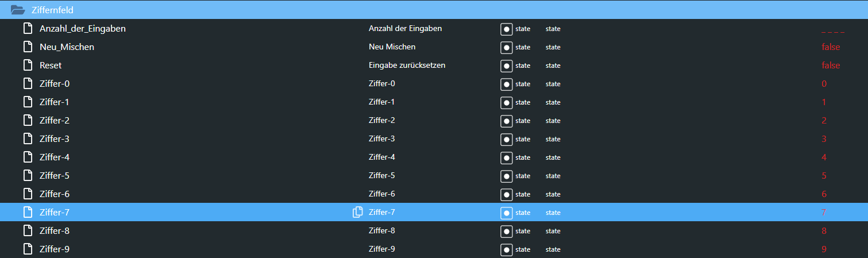
Task: Click the file icon next to Anzahl_der_Eingaben
Action: 28,29
